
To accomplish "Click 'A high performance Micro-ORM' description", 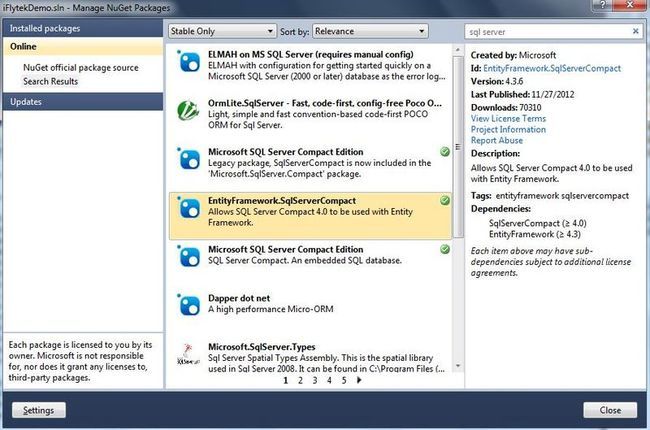I will click(270, 309).
